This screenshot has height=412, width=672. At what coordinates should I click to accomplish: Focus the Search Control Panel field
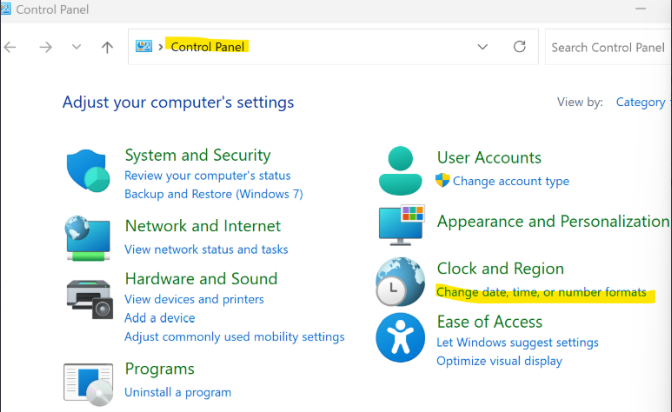point(608,47)
